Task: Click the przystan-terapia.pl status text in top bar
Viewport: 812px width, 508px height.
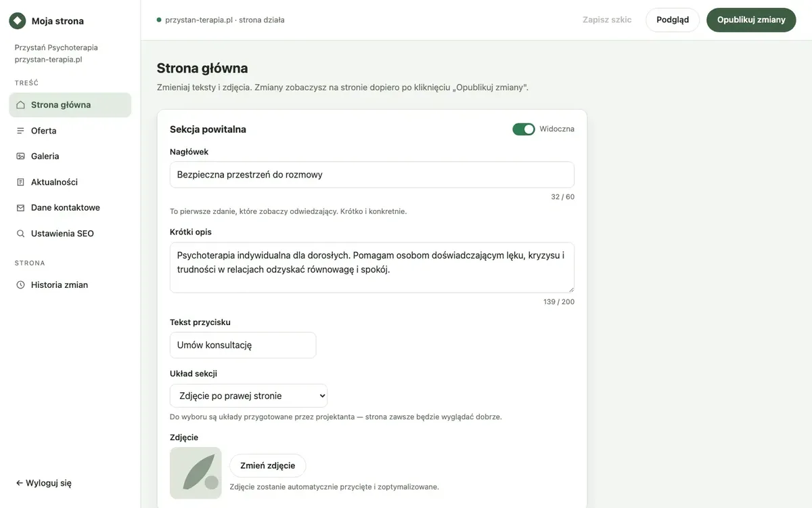Action: (225, 20)
